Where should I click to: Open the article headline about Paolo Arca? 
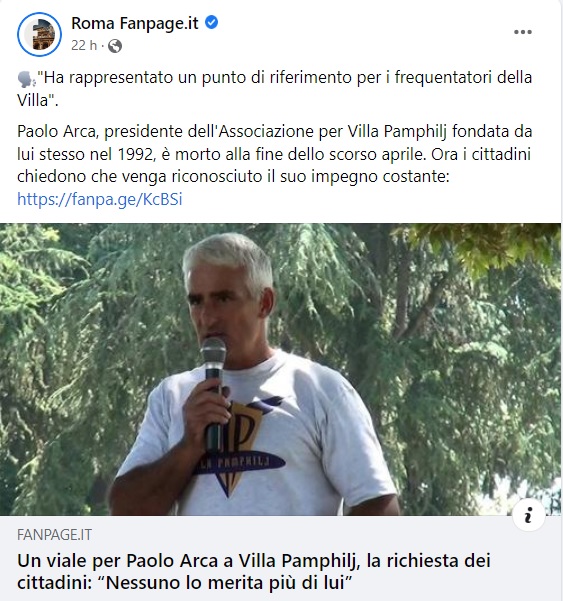pos(254,571)
